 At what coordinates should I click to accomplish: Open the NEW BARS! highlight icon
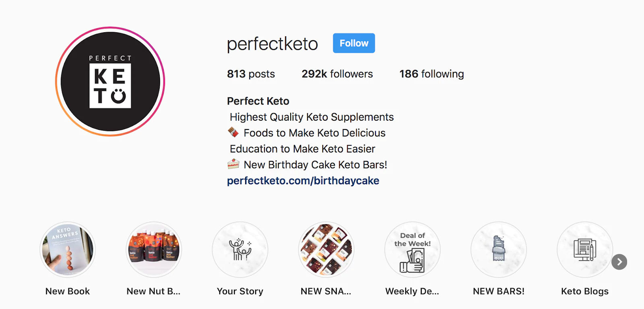[498, 249]
